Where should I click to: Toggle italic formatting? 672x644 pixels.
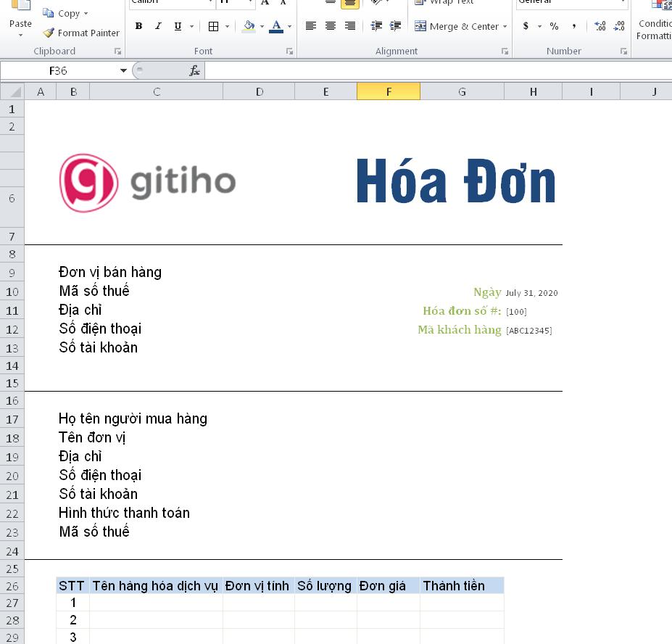pyautogui.click(x=158, y=26)
